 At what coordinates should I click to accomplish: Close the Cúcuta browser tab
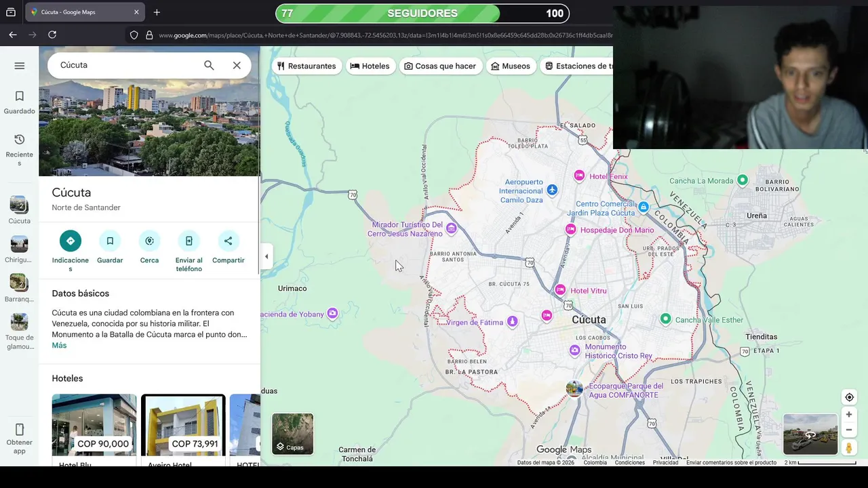[x=136, y=12]
